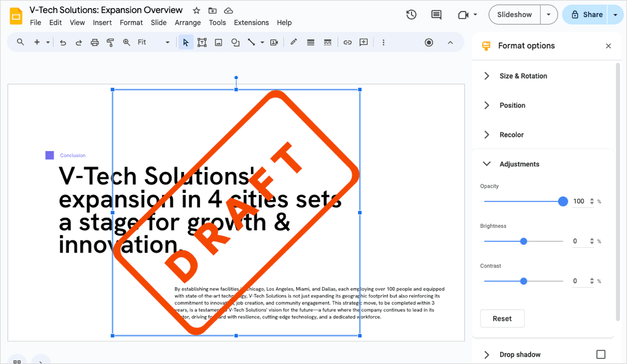This screenshot has height=364, width=627.
Task: Open Share options dropdown arrow
Action: click(x=615, y=15)
